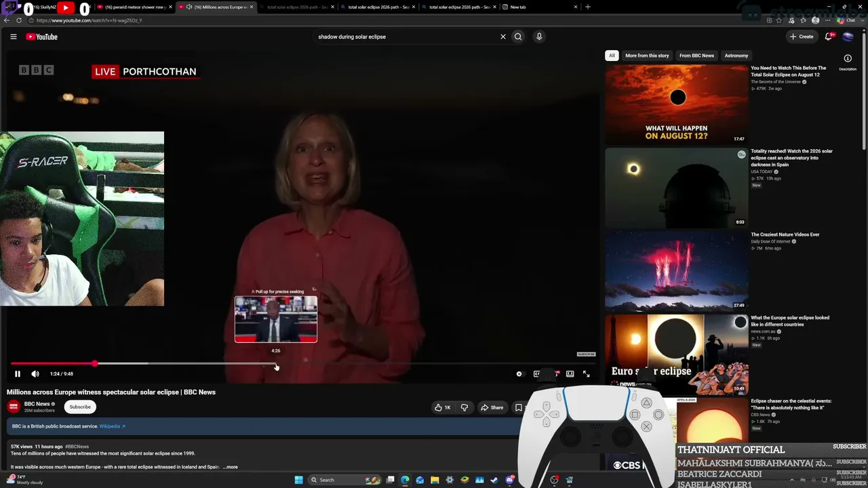Mute the video volume

pyautogui.click(x=35, y=373)
